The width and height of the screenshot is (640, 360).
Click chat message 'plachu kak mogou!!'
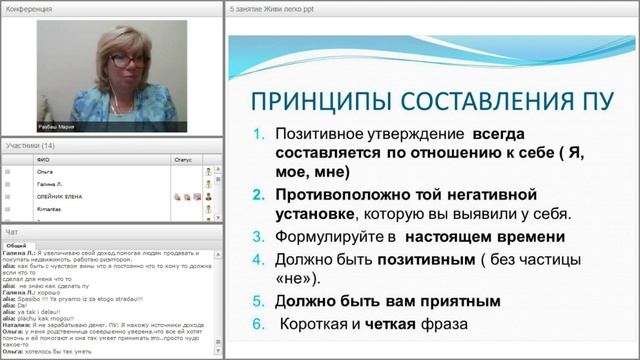(x=45, y=318)
